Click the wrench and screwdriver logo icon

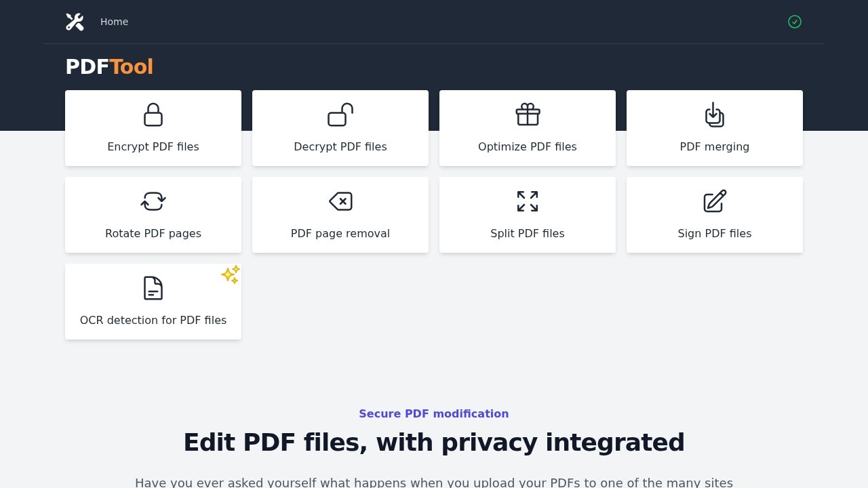coord(75,22)
